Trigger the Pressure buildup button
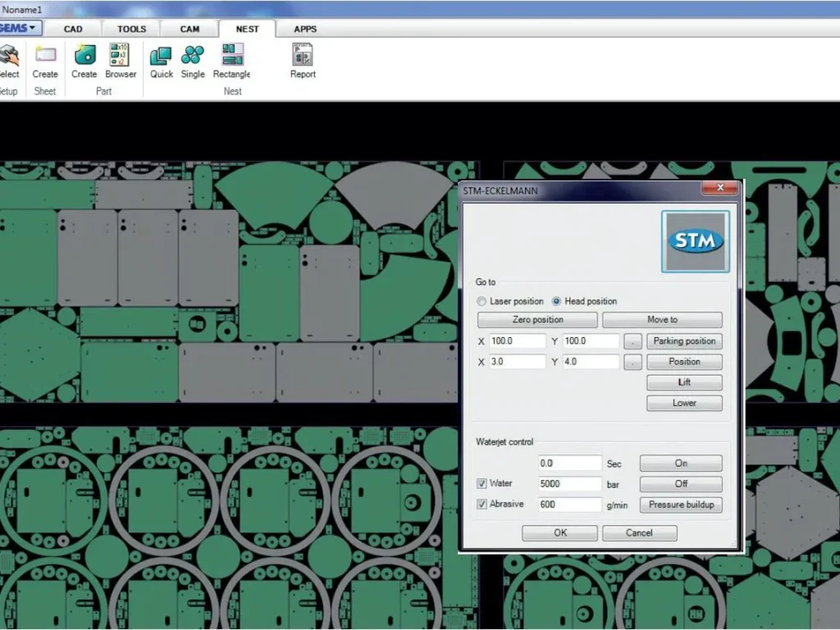 (681, 504)
